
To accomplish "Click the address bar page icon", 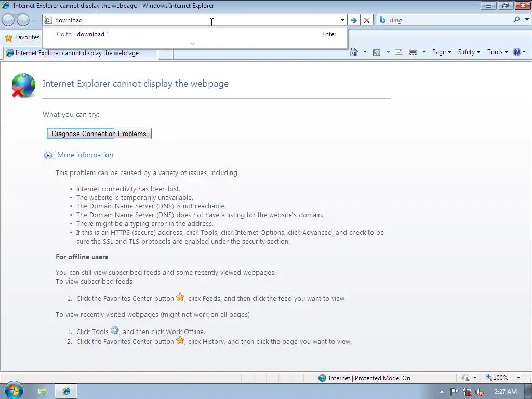I will pyautogui.click(x=48, y=20).
